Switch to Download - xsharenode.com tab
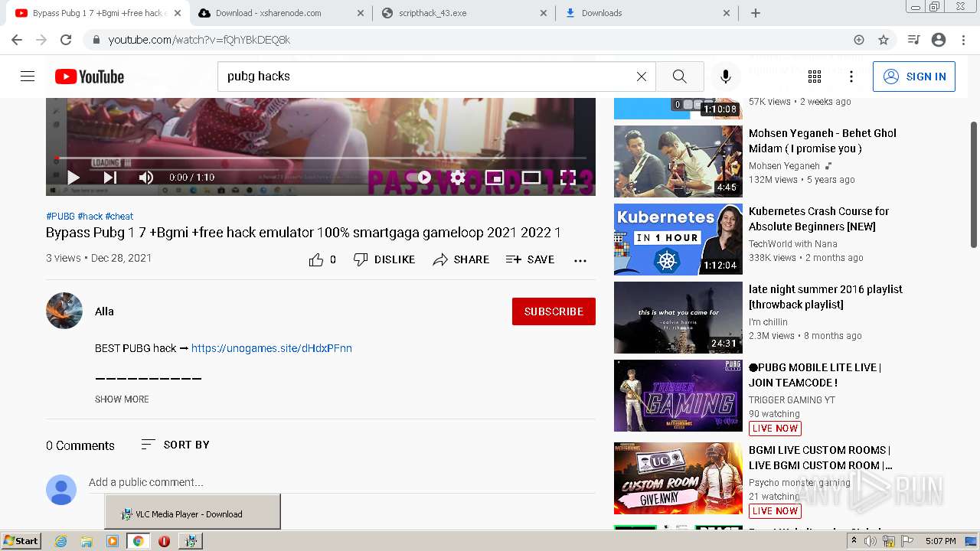The width and height of the screenshot is (980, 551). [x=282, y=13]
